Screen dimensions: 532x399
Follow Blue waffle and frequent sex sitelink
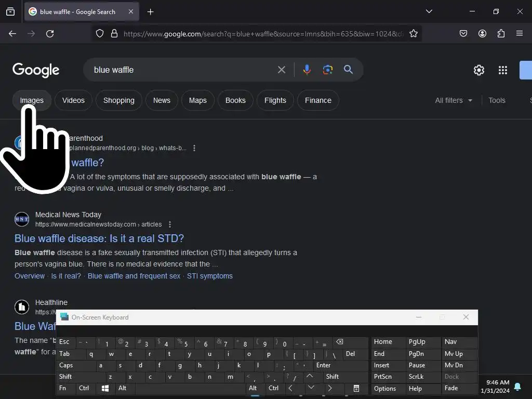point(134,276)
